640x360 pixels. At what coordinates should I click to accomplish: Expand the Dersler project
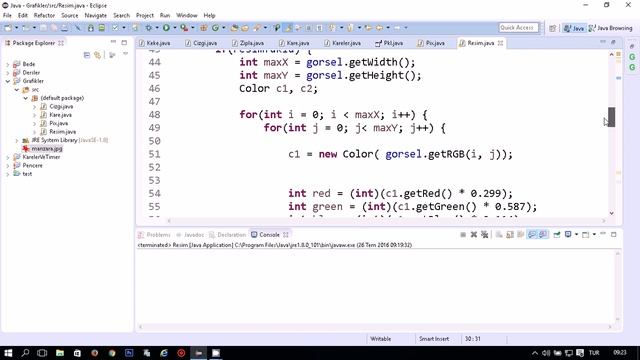pyautogui.click(x=8, y=73)
